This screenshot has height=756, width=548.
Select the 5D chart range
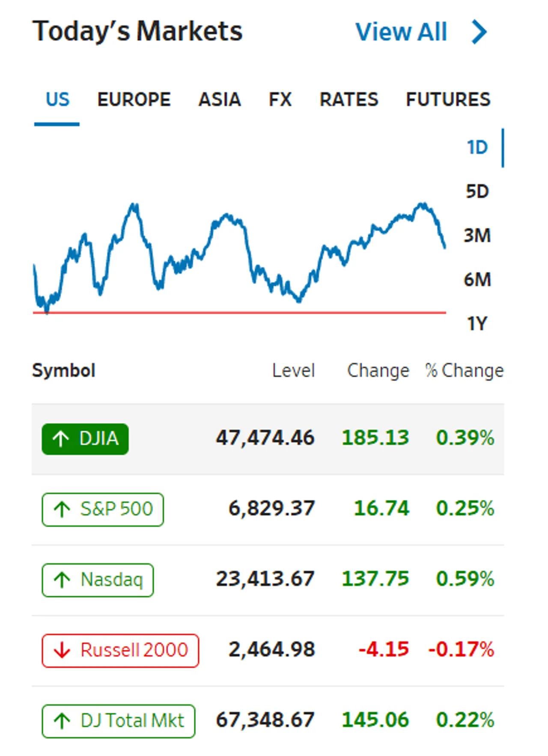(x=477, y=191)
